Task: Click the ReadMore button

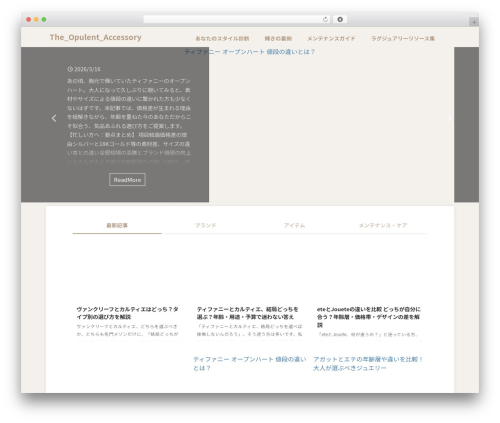Action: pos(127,180)
